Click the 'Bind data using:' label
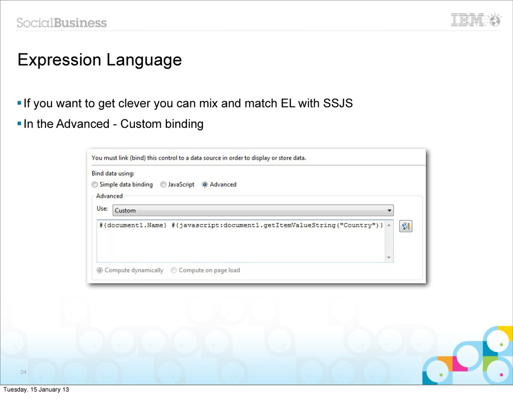The height and width of the screenshot is (420, 513). point(113,173)
